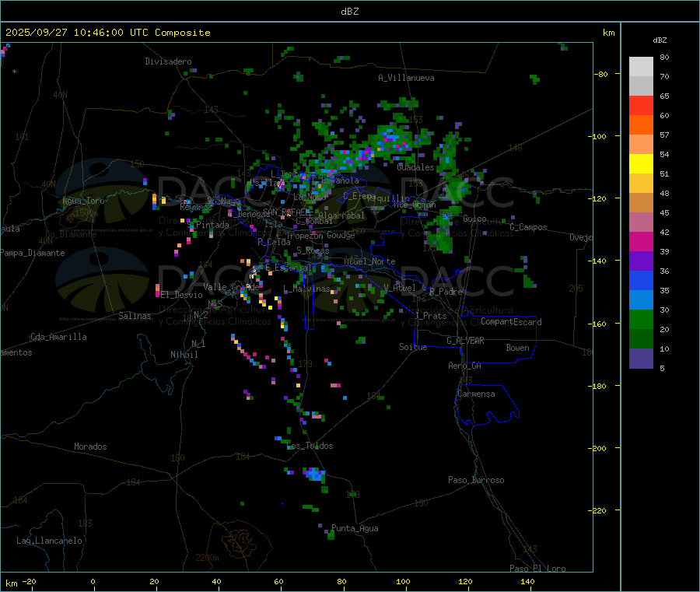Click the red 60 dBZ legend swatch
Screen dimensions: 700x592
(641, 105)
